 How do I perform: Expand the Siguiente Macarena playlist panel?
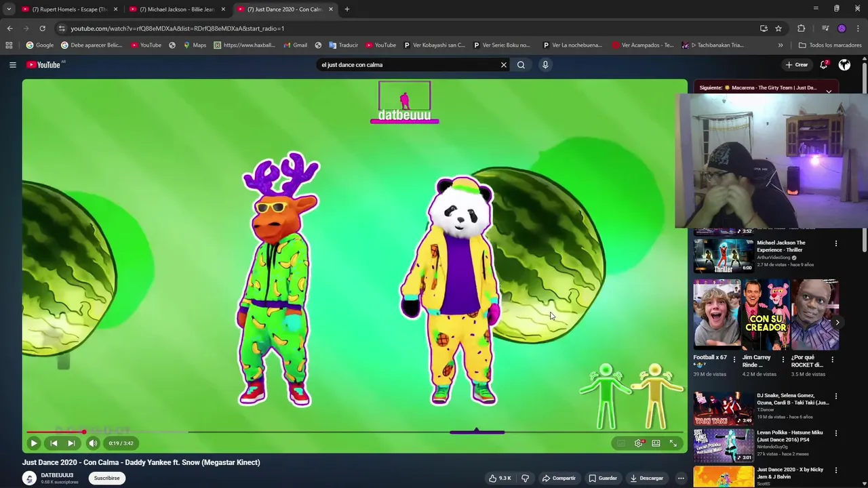tap(829, 91)
